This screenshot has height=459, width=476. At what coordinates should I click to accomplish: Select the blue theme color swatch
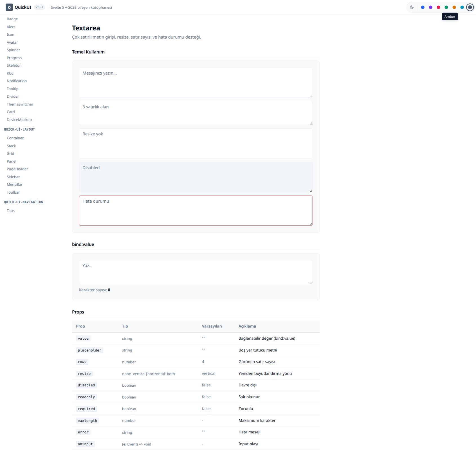[423, 7]
